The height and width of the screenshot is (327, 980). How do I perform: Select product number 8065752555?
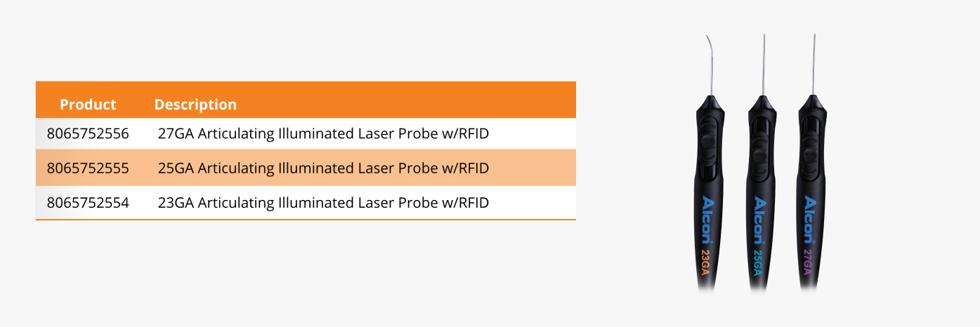coord(88,168)
